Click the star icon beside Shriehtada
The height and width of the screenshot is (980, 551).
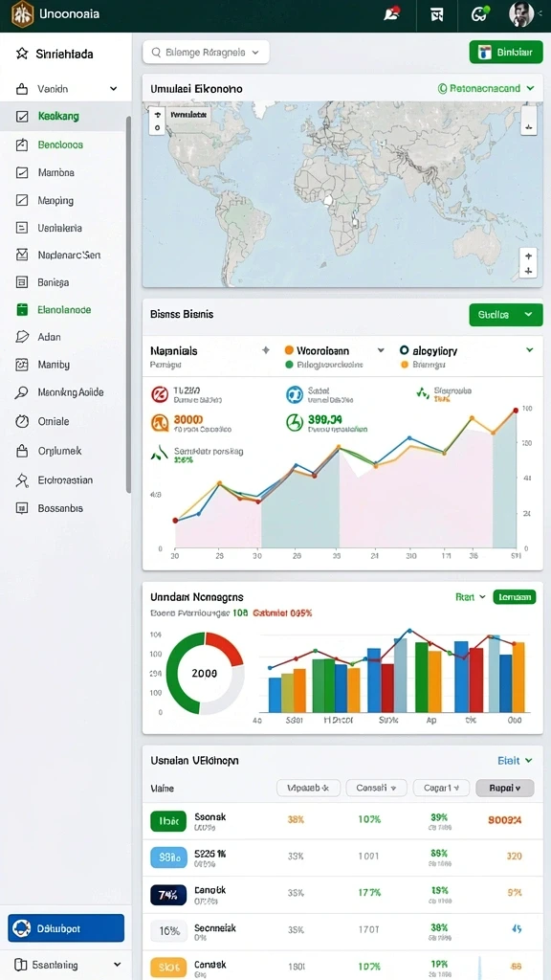(22, 54)
